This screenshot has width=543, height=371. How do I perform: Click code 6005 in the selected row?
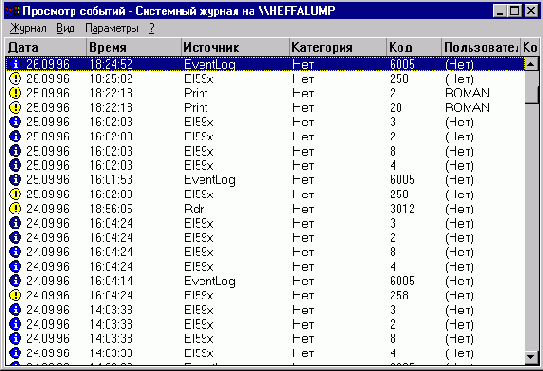tap(402, 64)
